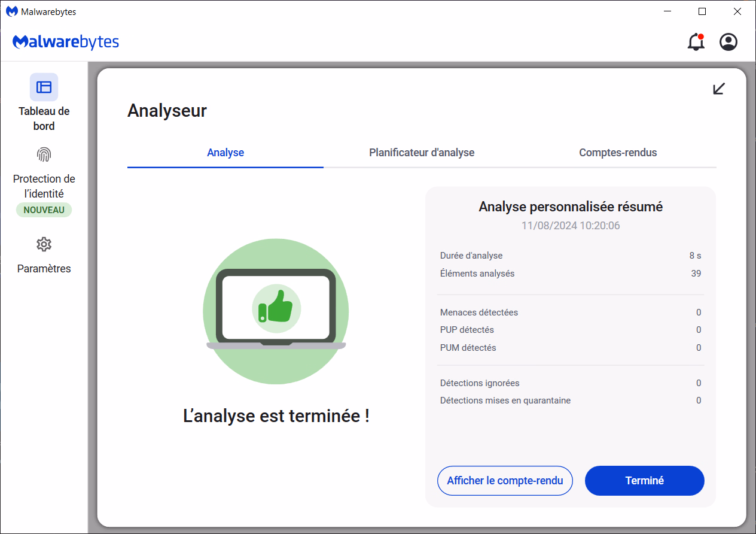The width and height of the screenshot is (756, 534).
Task: Minimize the Malwarebytes window
Action: 667,11
